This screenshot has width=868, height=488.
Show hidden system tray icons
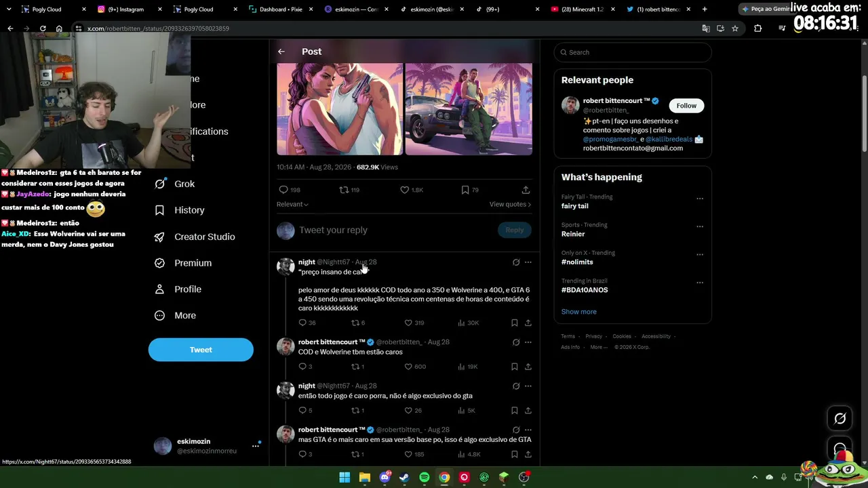click(755, 477)
